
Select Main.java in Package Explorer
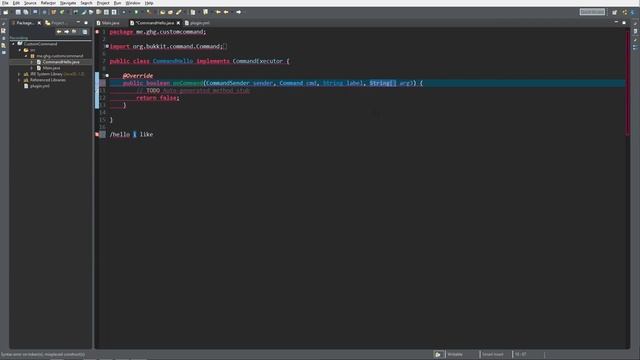[51, 68]
